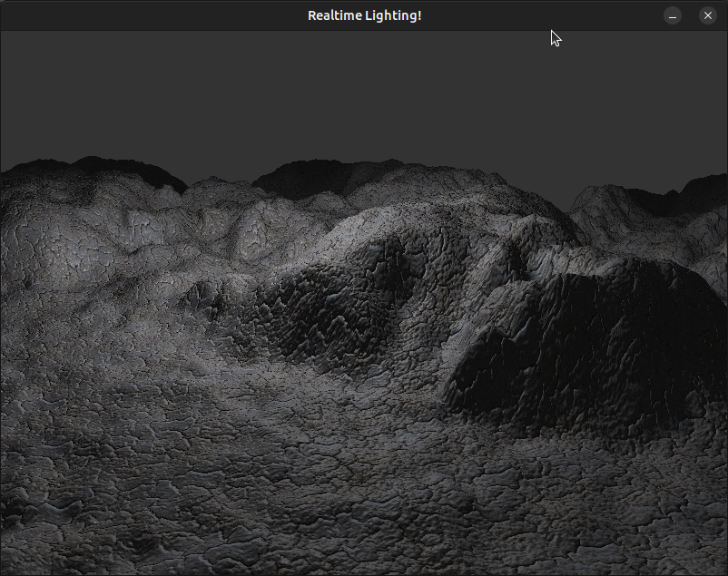Viewport: 728px width, 576px height.
Task: Click the empty dark gray sky
Action: click(363, 91)
